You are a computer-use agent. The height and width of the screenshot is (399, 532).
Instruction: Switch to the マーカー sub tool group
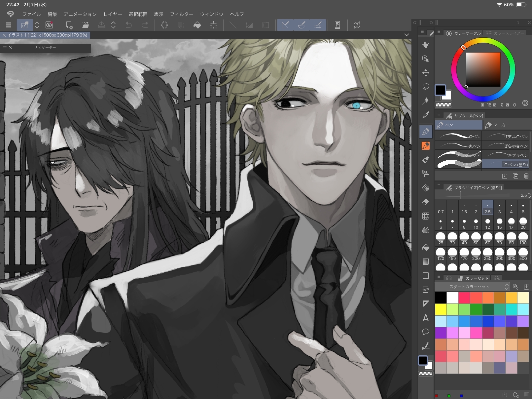point(507,125)
